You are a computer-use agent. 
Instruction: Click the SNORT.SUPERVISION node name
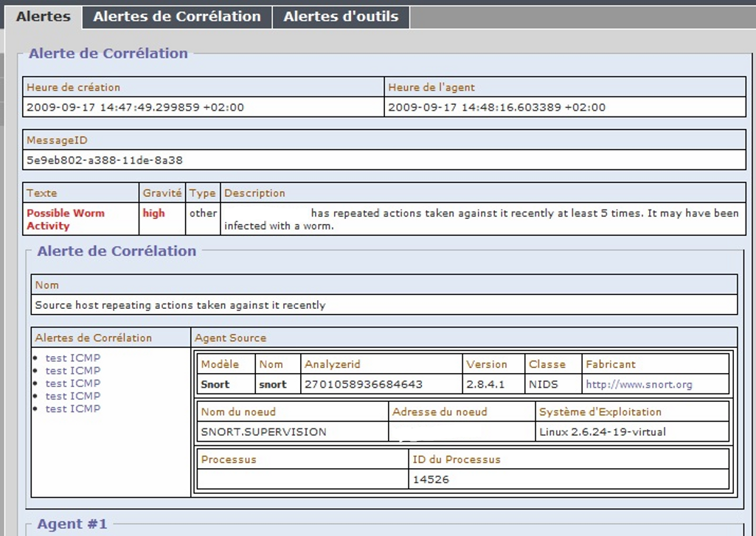click(x=263, y=432)
